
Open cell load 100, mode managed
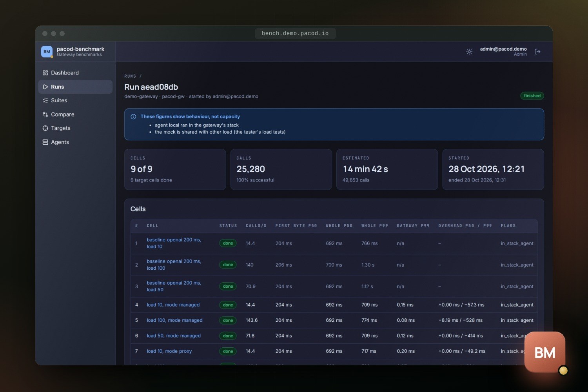tap(174, 320)
